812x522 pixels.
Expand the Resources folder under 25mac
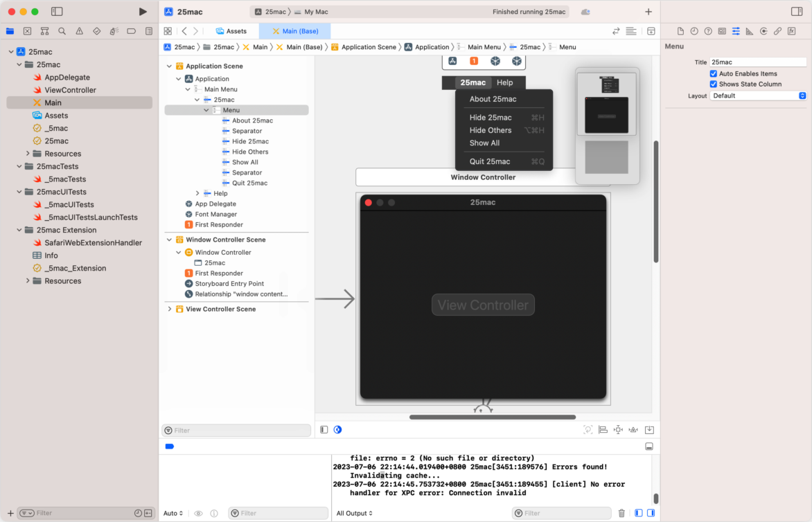[28, 154]
